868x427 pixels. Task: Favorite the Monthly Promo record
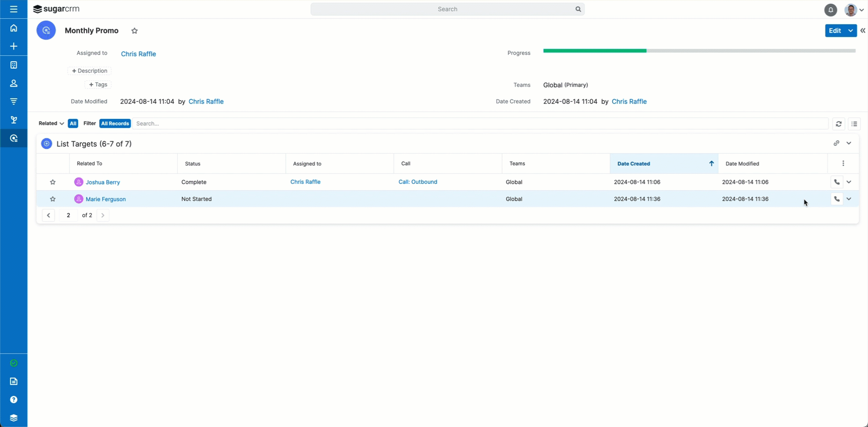tap(134, 31)
